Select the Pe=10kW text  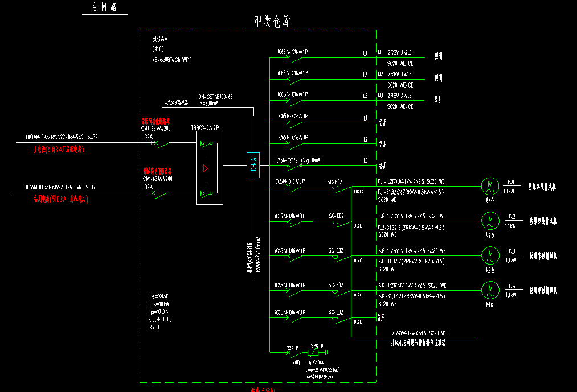(159, 296)
